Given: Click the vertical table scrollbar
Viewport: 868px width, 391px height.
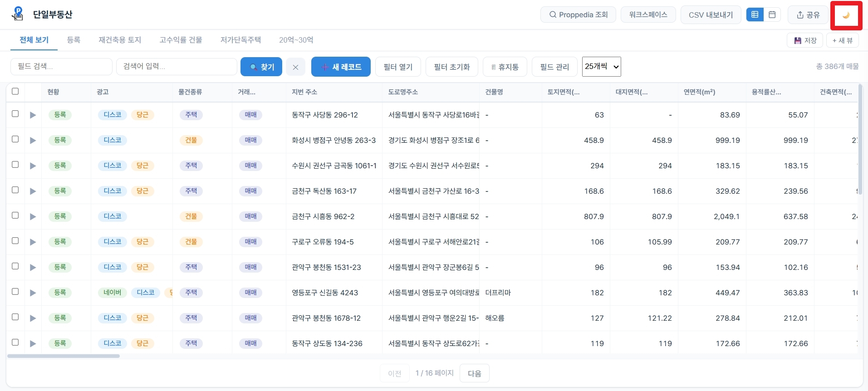Looking at the screenshot, I should pos(860,138).
